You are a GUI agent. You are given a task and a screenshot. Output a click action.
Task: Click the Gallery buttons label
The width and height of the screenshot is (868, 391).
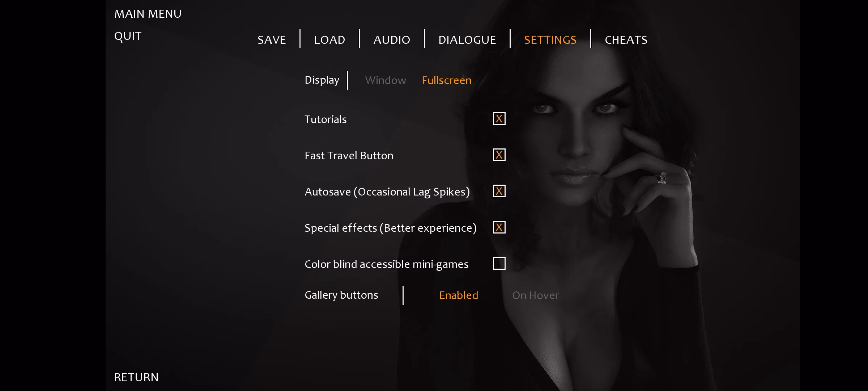[341, 295]
